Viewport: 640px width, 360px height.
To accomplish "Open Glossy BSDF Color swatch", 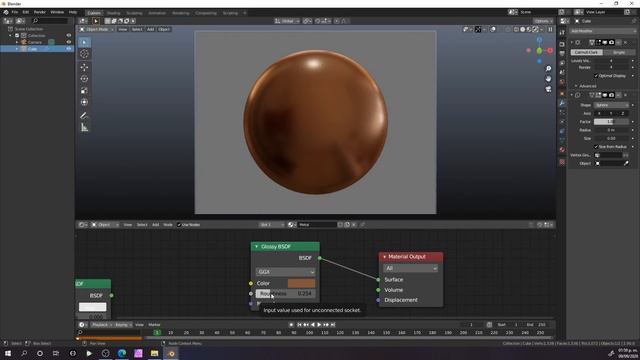I will coord(302,283).
